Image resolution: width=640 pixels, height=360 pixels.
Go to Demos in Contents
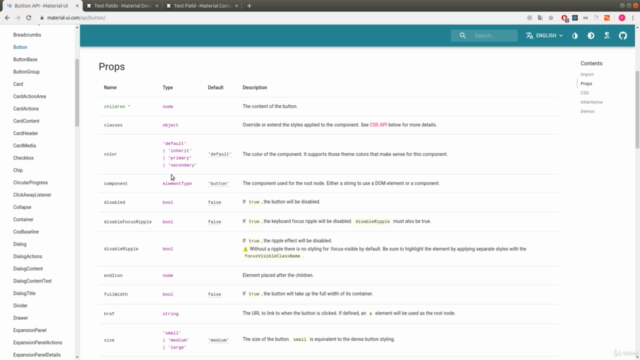tap(587, 111)
